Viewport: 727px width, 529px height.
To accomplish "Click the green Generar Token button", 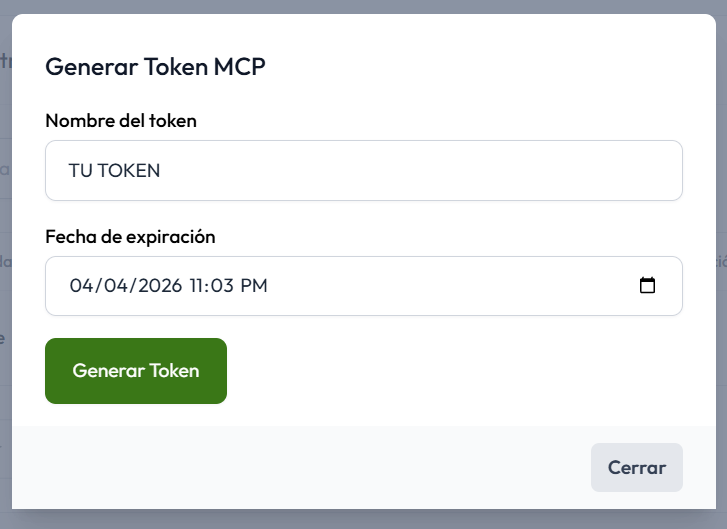I will coord(136,371).
